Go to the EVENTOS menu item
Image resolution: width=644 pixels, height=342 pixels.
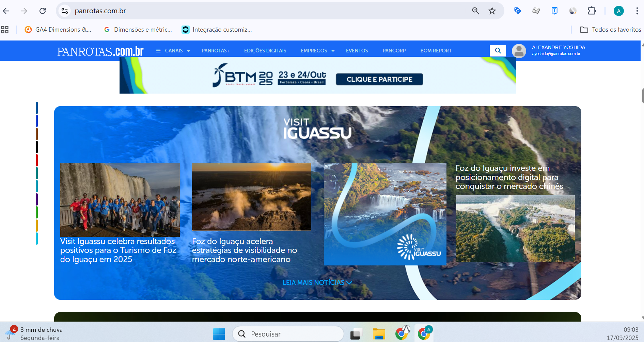(x=357, y=51)
